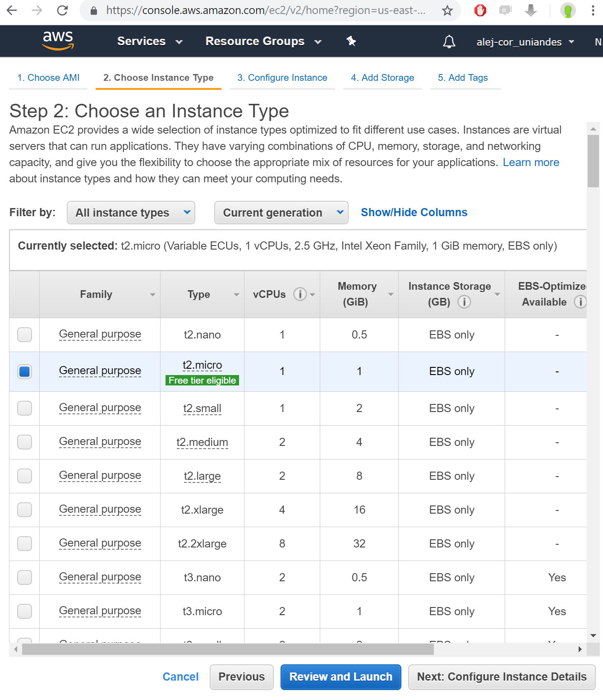
Task: Sort by the vCPUs column arrow
Action: (312, 295)
